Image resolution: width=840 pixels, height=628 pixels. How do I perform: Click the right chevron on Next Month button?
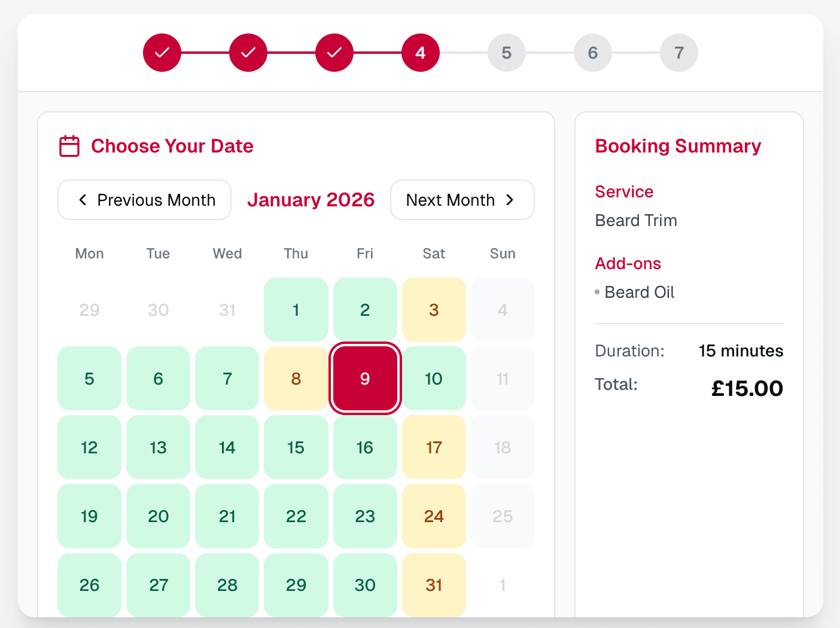510,200
